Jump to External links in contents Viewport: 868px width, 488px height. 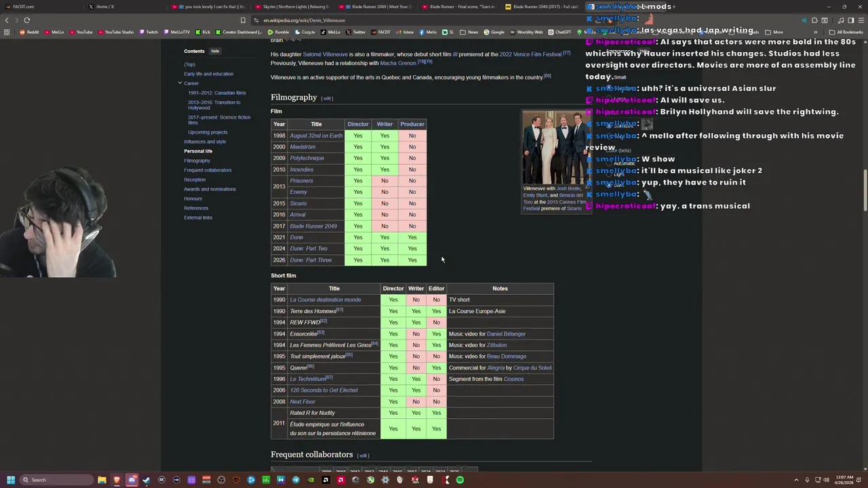pos(198,218)
